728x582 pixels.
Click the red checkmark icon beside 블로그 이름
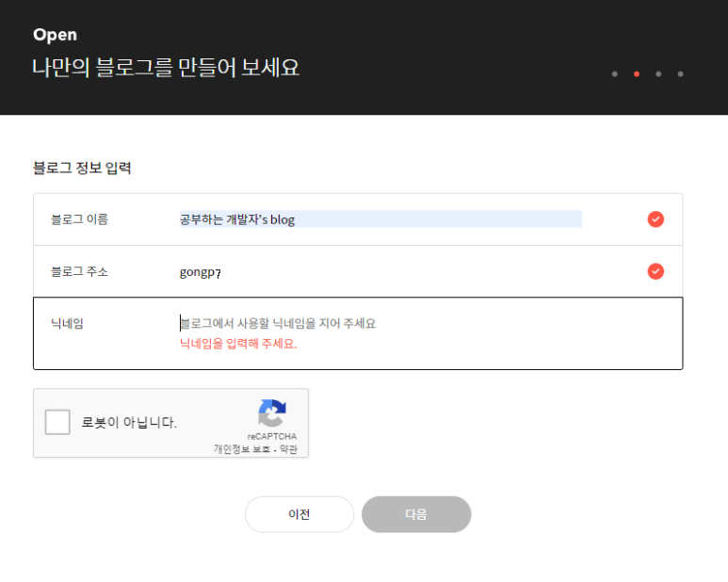pyautogui.click(x=655, y=219)
